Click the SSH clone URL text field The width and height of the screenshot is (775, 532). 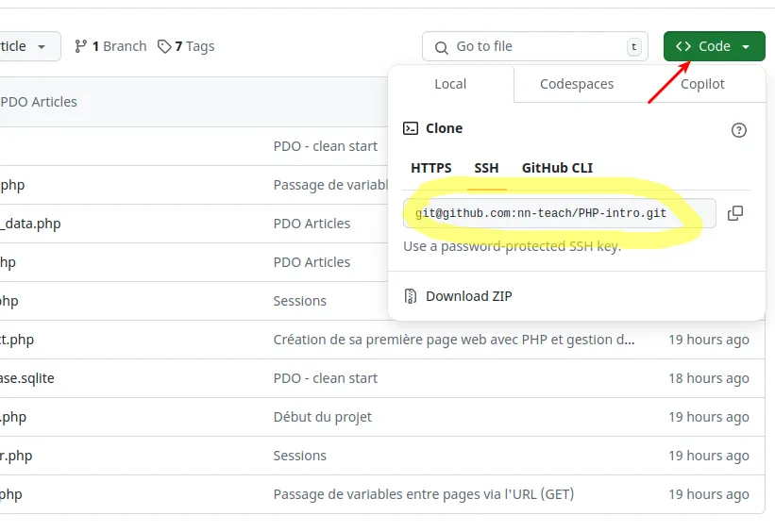[557, 213]
